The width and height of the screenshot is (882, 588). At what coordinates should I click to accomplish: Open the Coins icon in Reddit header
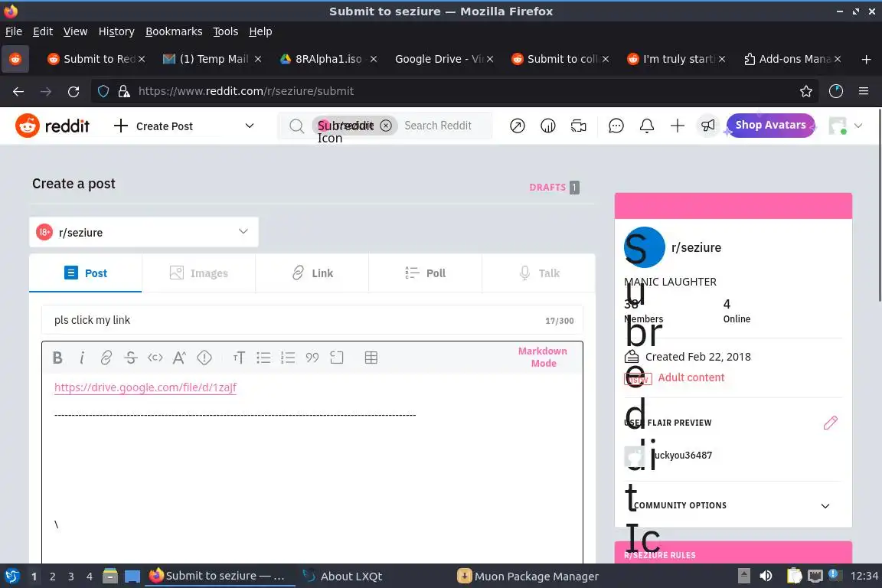pyautogui.click(x=548, y=126)
